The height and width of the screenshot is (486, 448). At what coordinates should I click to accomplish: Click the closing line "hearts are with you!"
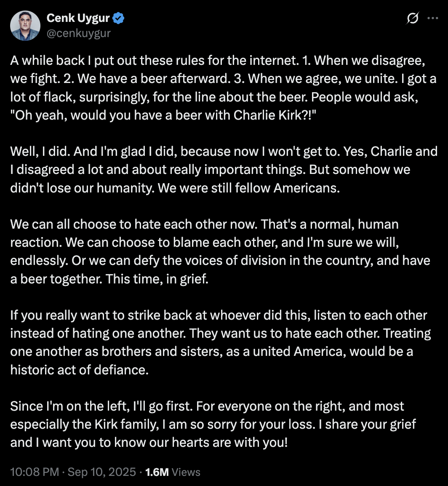[x=230, y=443]
